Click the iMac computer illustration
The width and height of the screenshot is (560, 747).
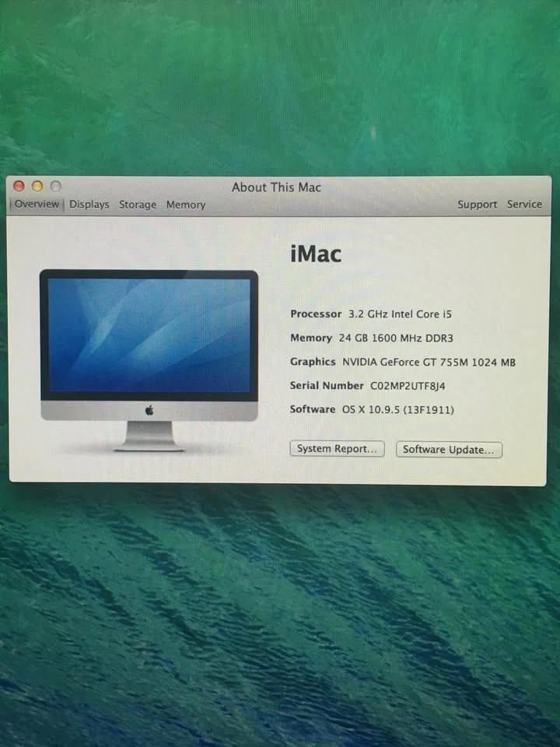click(x=149, y=360)
